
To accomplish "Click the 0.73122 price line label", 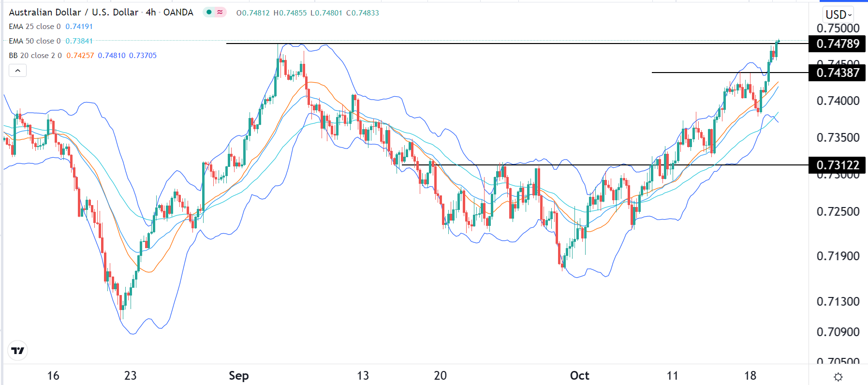I will tap(838, 165).
